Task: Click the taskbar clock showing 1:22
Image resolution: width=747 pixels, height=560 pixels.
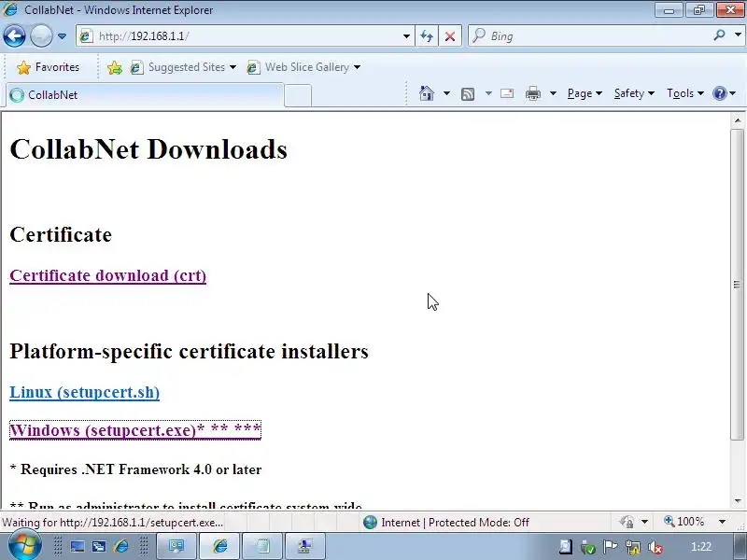Action: click(701, 547)
